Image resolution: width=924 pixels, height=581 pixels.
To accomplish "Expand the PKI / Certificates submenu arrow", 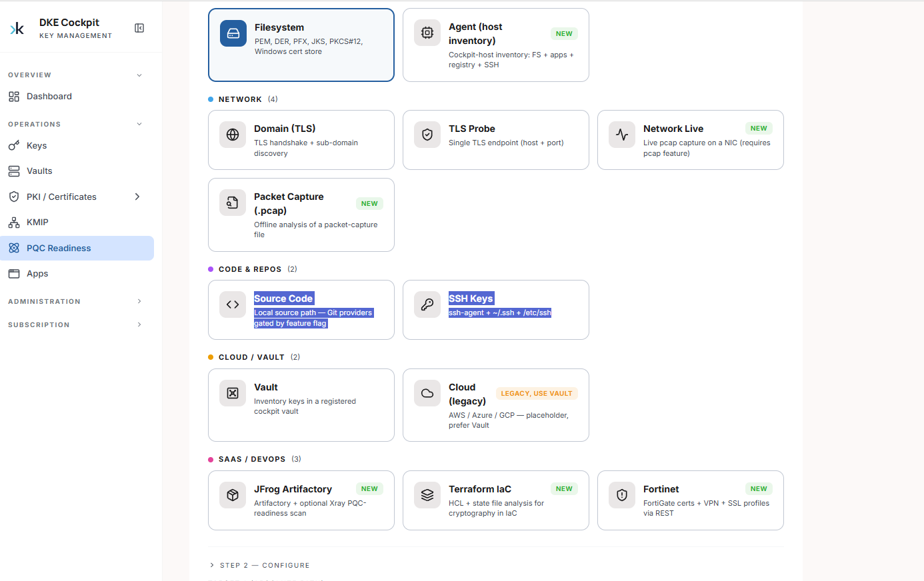I will click(x=137, y=197).
